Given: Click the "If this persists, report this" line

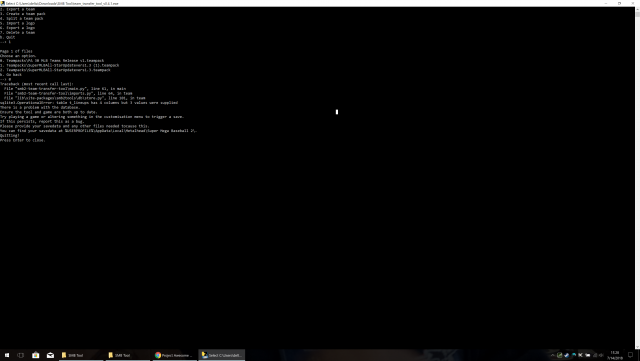Looking at the screenshot, I should [42, 121].
